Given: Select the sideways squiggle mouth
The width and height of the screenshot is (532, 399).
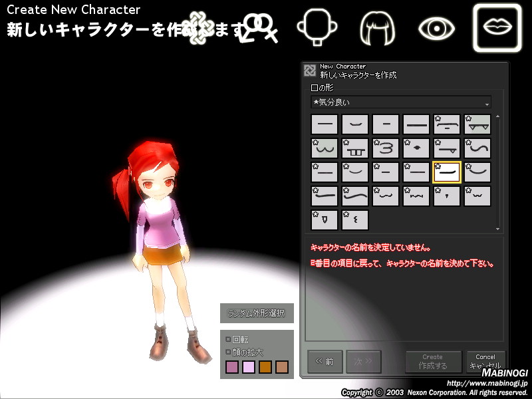Looking at the screenshot, I should click(355, 220).
